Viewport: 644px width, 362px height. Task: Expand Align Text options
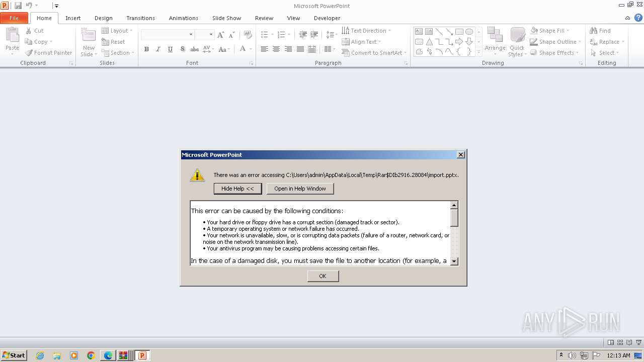(x=361, y=42)
